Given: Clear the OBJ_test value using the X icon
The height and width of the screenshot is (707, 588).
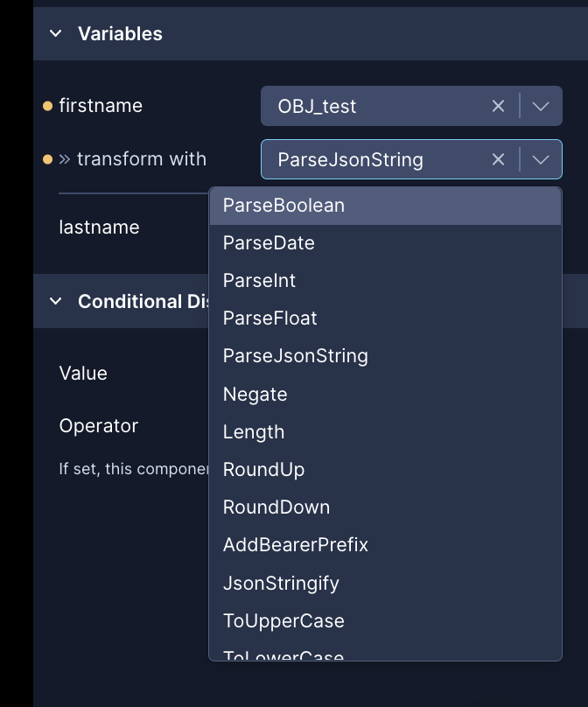Looking at the screenshot, I should (498, 106).
